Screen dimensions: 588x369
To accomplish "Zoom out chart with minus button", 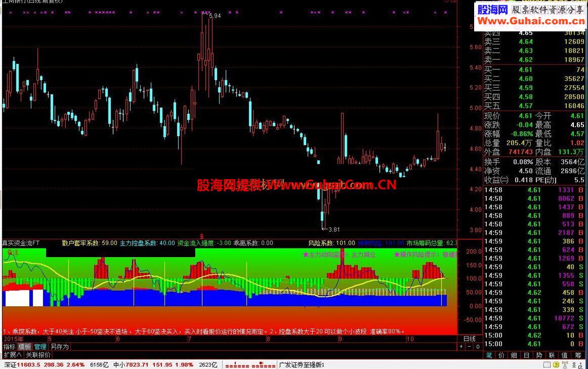I will click(x=470, y=347).
